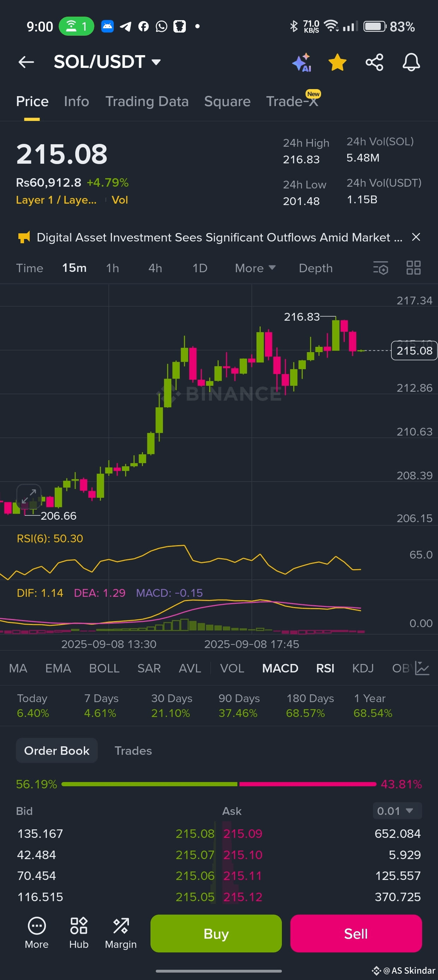Expand the More intervals dropdown

[x=255, y=268]
